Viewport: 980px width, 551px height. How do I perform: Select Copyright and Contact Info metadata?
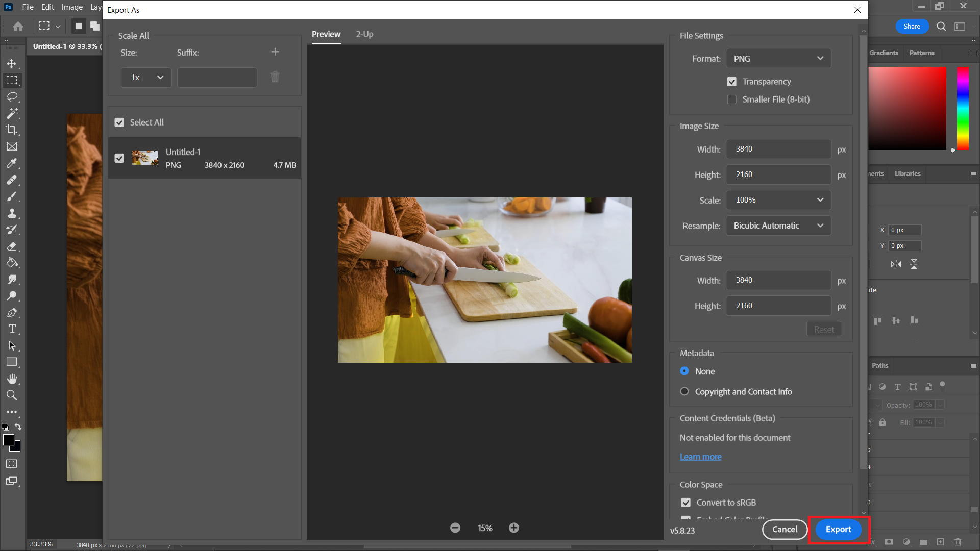pos(684,391)
